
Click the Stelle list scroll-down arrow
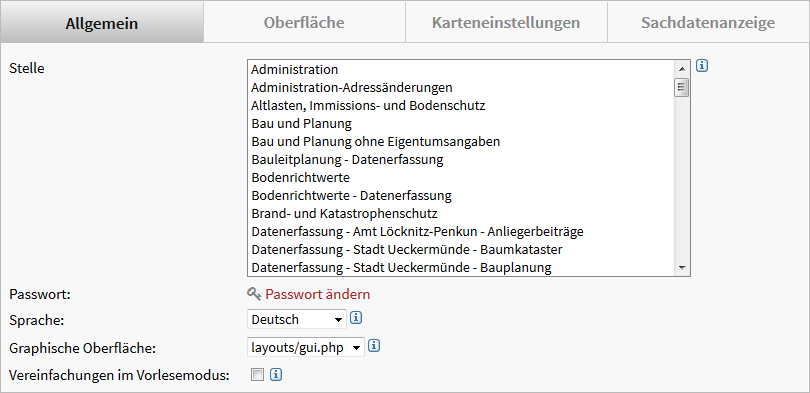coord(682,268)
